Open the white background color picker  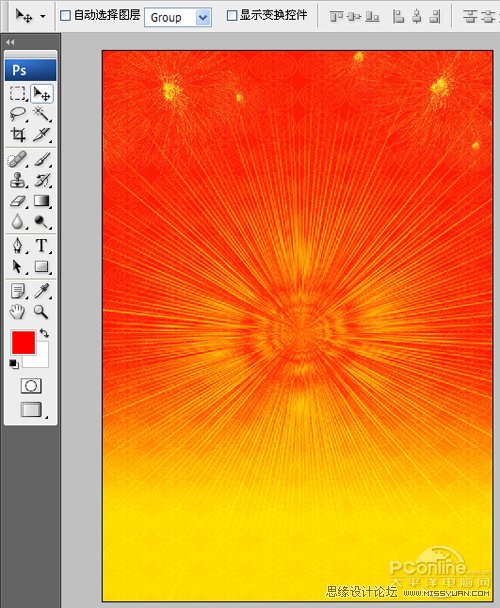[40, 359]
